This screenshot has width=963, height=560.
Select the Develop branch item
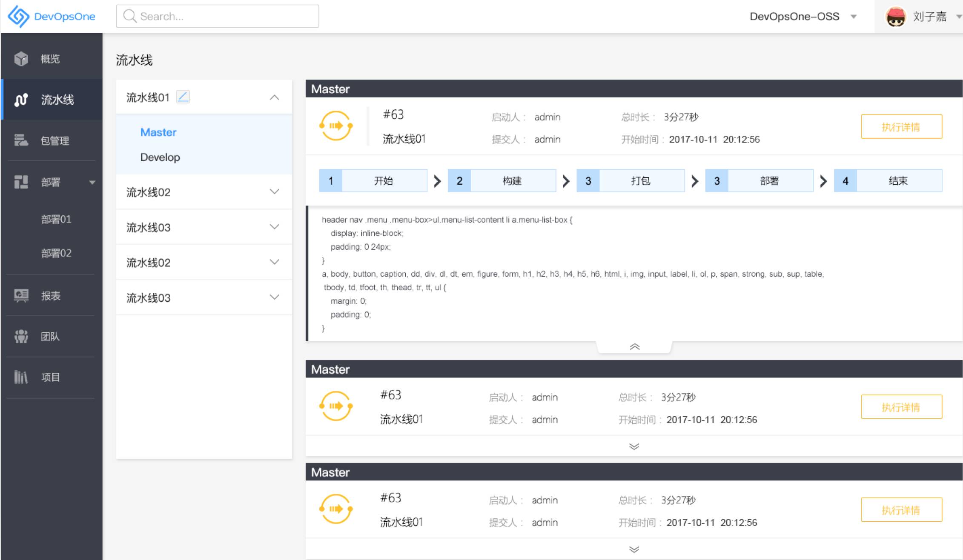click(x=160, y=157)
